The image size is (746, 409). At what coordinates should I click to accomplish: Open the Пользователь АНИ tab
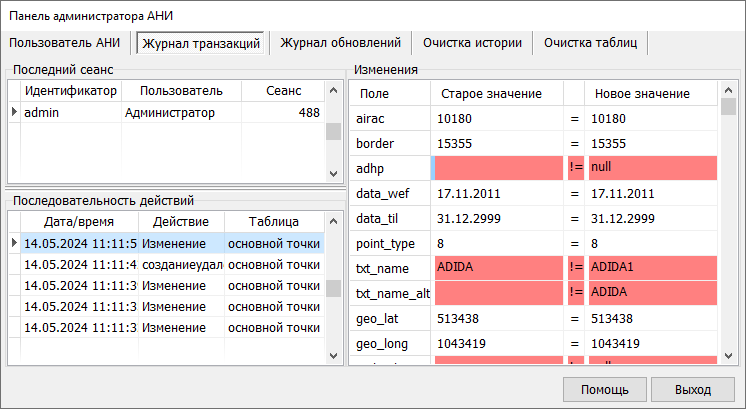click(65, 43)
